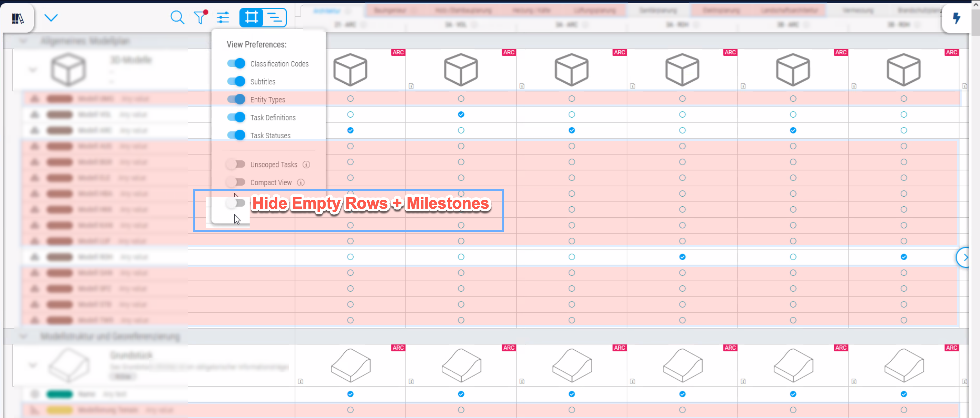Switch to the Gantt timeline view icon
Image resolution: width=980 pixels, height=418 pixels.
pyautogui.click(x=275, y=17)
